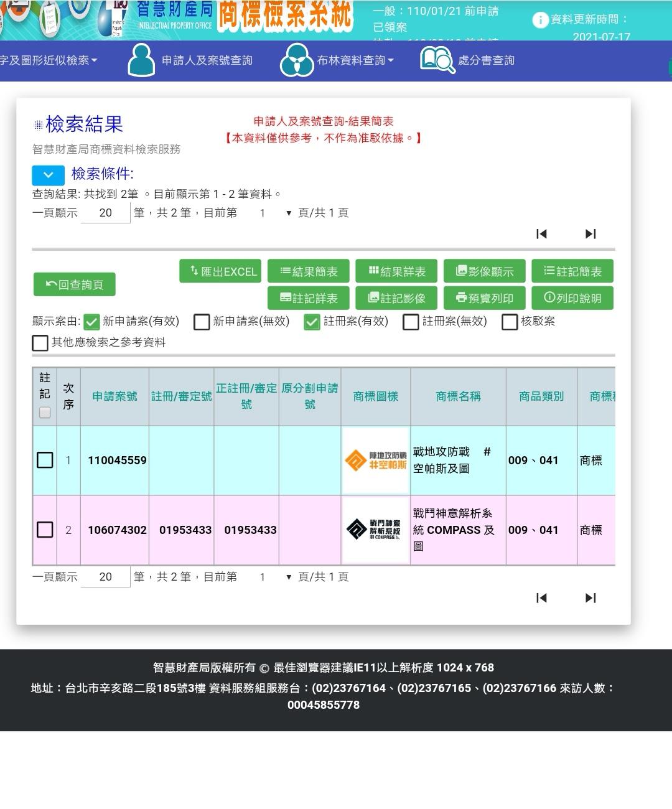
Task: Sort by 申請案號 column header
Action: pos(115,396)
